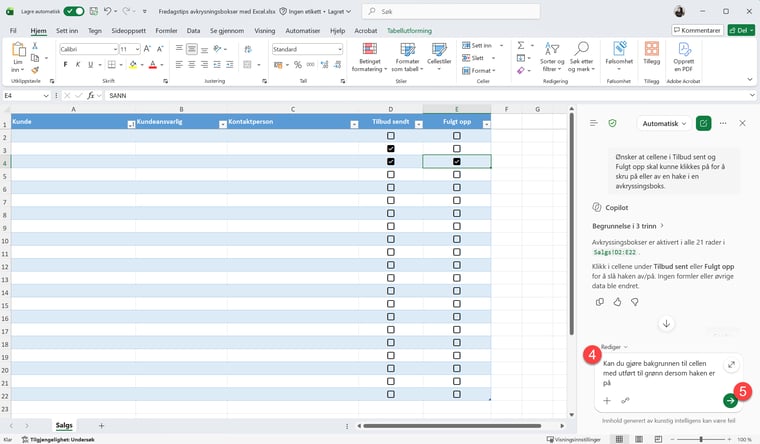The height and width of the screenshot is (444, 760).
Task: Click the Save icon in the title bar
Action: click(94, 11)
